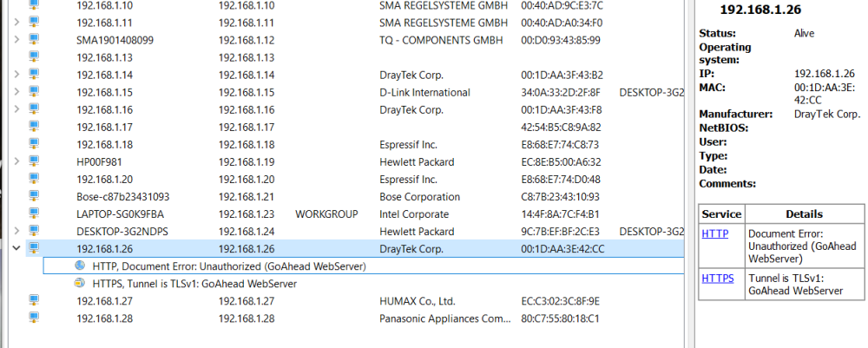Viewport: 868px width, 348px height.
Task: Click the device icon beside Bose-c87b23431093
Action: 35,197
